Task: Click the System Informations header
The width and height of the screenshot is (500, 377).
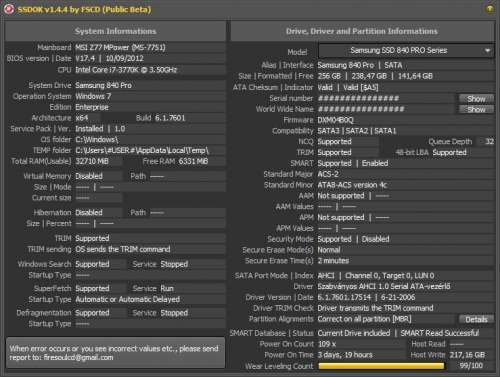Action: [115, 31]
